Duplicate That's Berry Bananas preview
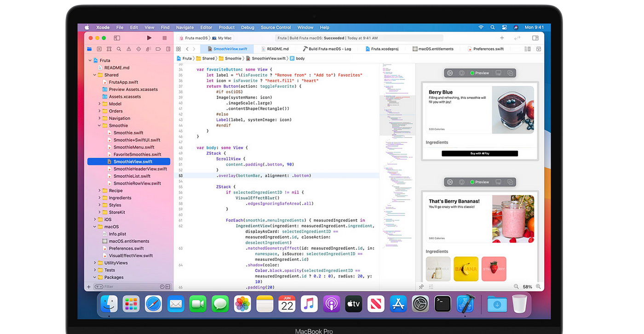The image size is (644, 334). (x=510, y=182)
